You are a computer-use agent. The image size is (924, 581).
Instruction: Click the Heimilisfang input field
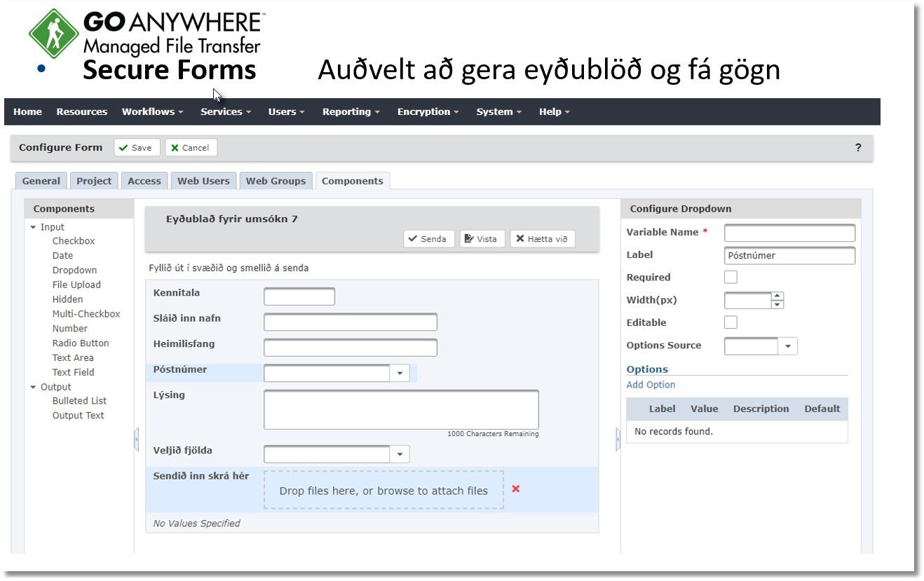pos(351,348)
